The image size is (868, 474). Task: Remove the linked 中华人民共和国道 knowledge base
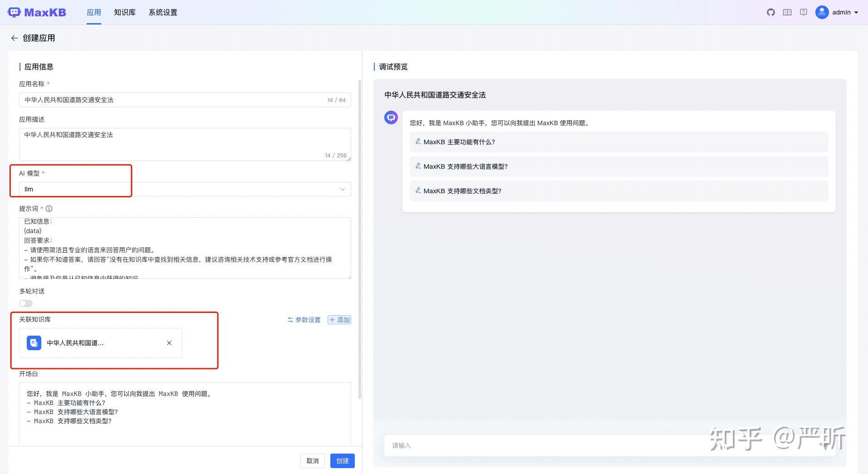[169, 343]
